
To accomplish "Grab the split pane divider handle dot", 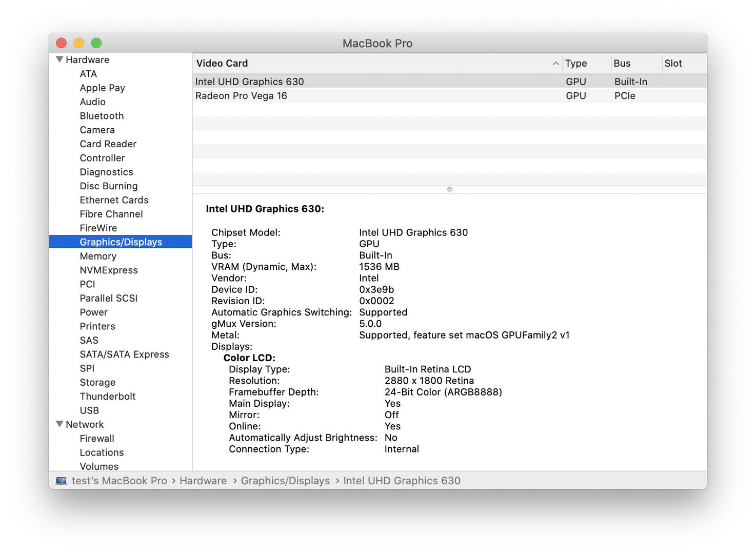I will coord(450,189).
